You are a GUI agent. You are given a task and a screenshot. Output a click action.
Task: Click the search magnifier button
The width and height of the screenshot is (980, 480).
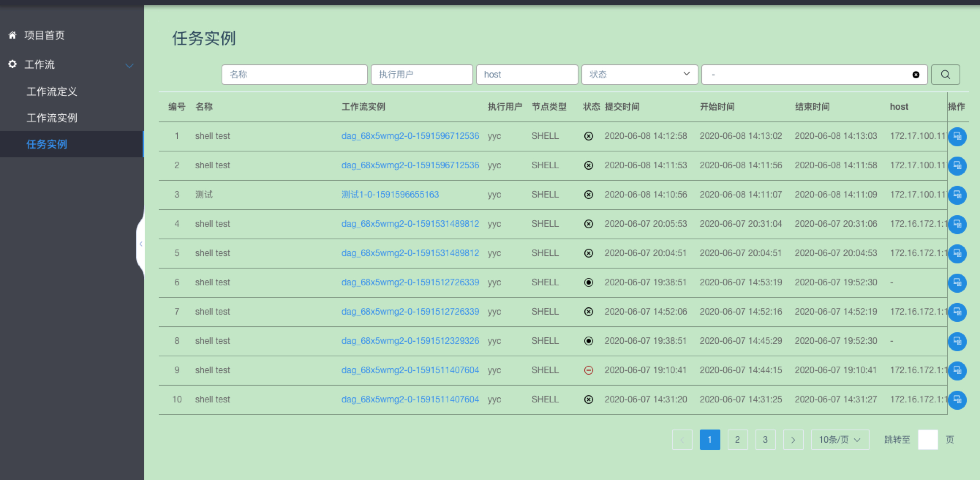click(945, 75)
